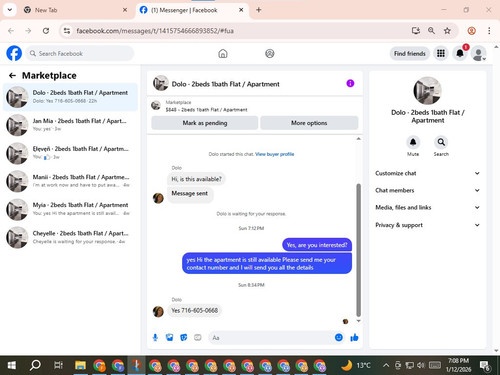Screen dimensions: 500x375
Task: Open the Facebook menu grid icon
Action: click(441, 53)
